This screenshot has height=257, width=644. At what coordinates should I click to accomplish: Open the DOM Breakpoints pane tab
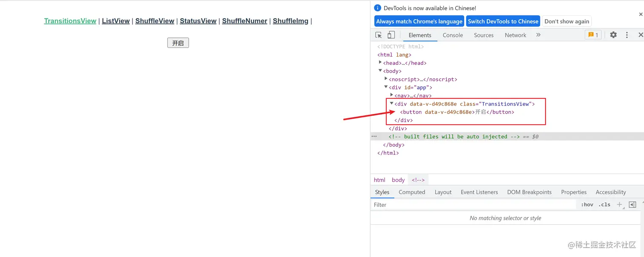[529, 192]
